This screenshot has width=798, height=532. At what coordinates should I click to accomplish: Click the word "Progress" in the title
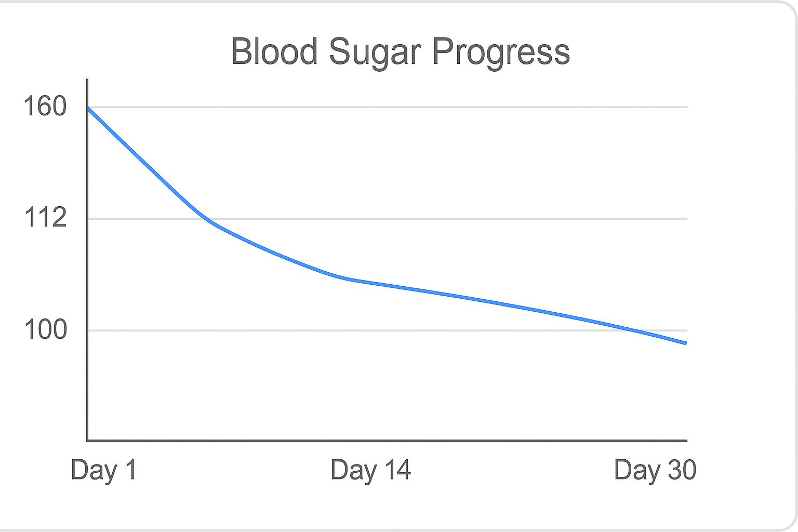pyautogui.click(x=500, y=53)
